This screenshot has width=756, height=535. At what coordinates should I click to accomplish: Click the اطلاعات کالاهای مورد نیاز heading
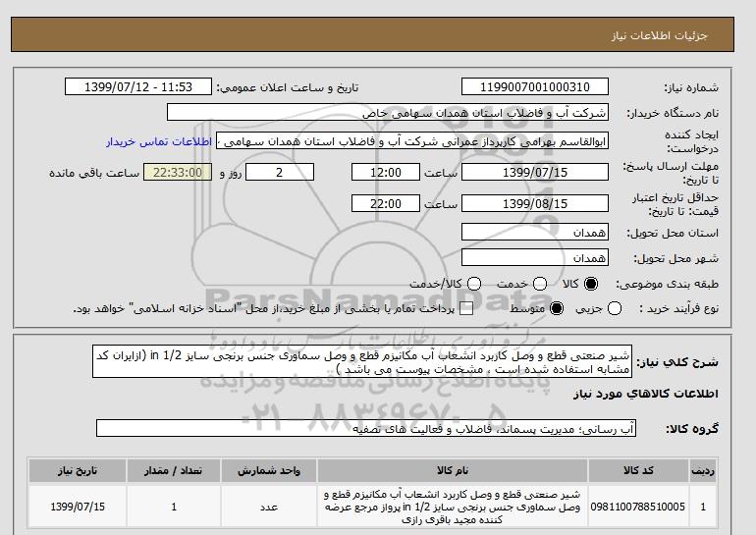(646, 394)
